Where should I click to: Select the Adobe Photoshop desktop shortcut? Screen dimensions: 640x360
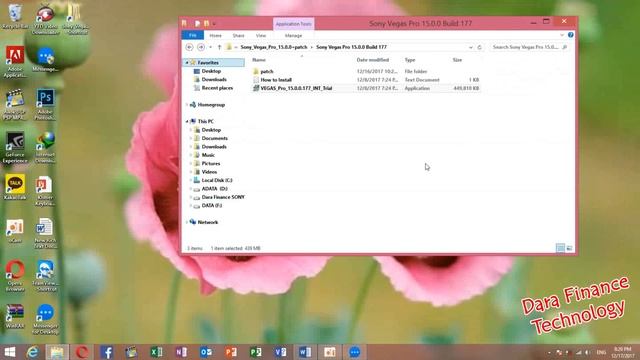coord(45,104)
